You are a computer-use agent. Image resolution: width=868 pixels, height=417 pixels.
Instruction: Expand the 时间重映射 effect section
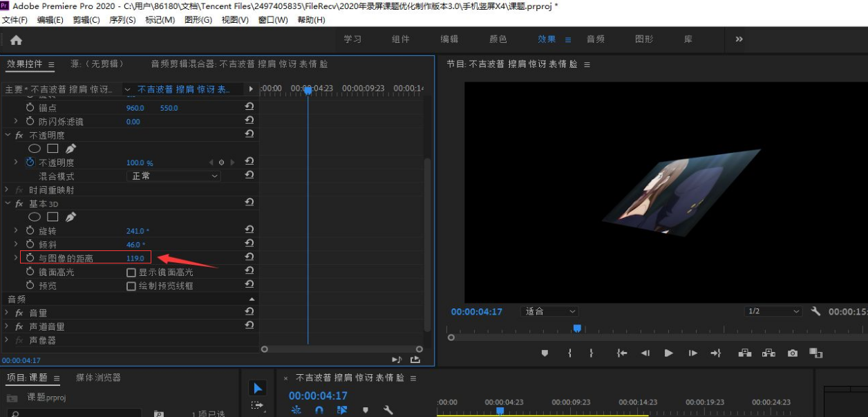click(x=6, y=190)
